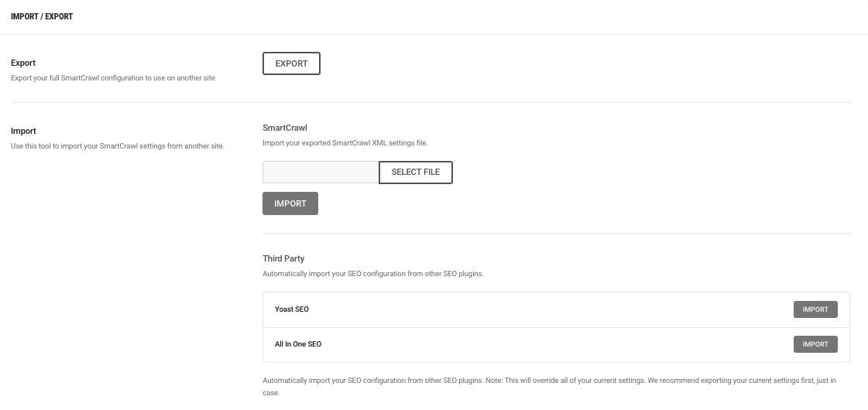Select the Import section heading on left

point(23,132)
